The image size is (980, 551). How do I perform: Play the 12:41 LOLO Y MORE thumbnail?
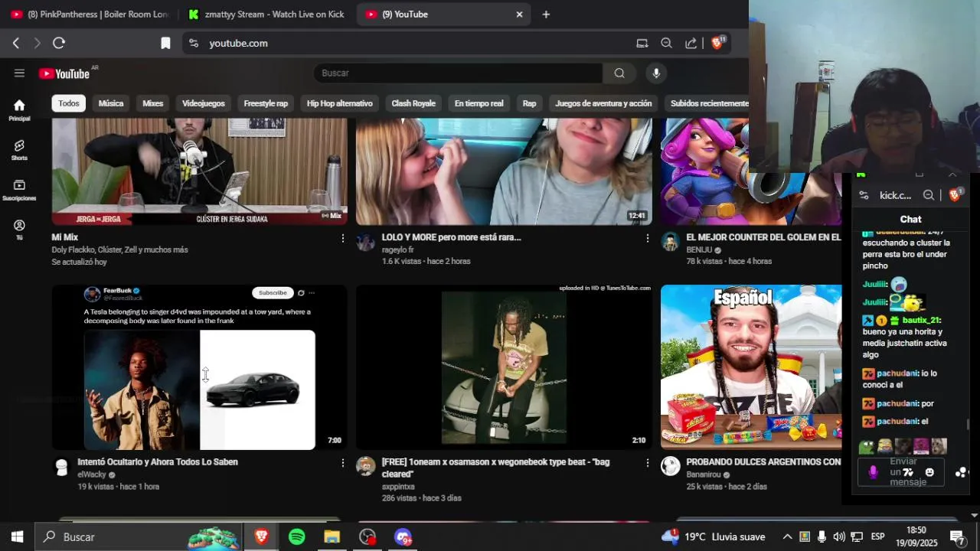[504, 171]
